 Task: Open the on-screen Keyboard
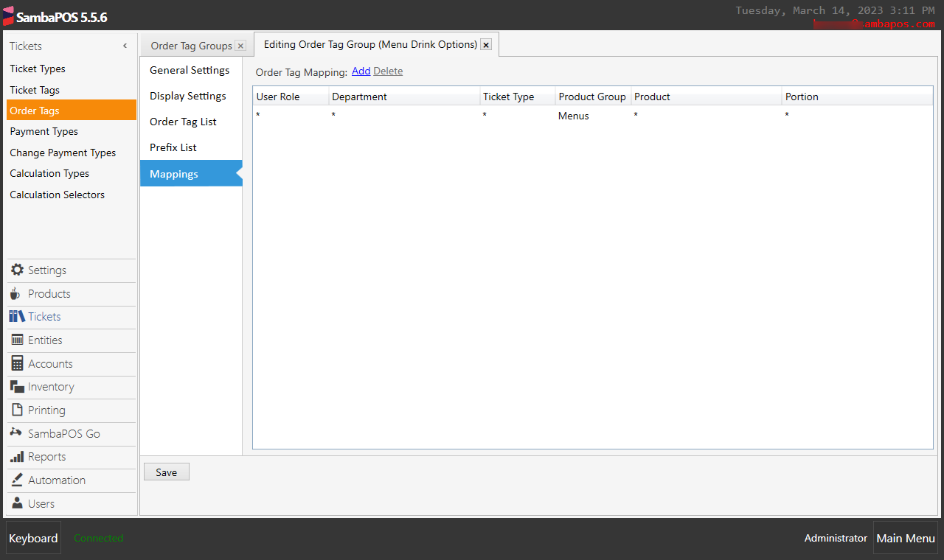pyautogui.click(x=32, y=538)
